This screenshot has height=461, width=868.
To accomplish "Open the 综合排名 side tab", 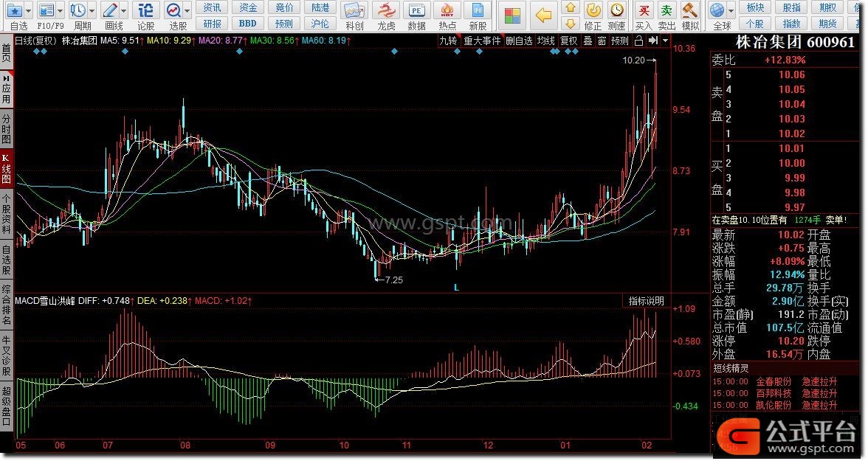I will [x=6, y=305].
